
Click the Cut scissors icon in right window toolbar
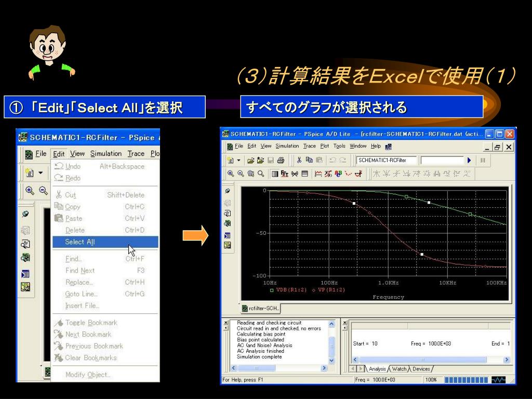point(299,160)
